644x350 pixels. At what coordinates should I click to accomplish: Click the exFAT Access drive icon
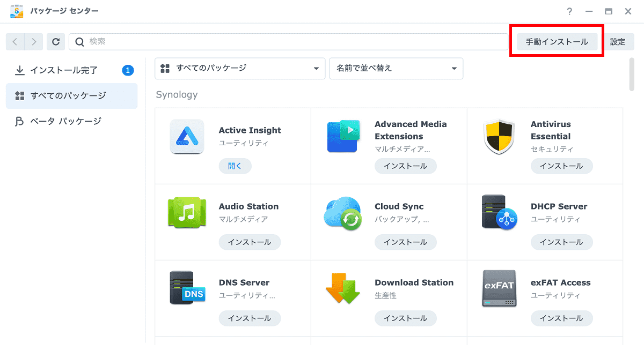[499, 288]
